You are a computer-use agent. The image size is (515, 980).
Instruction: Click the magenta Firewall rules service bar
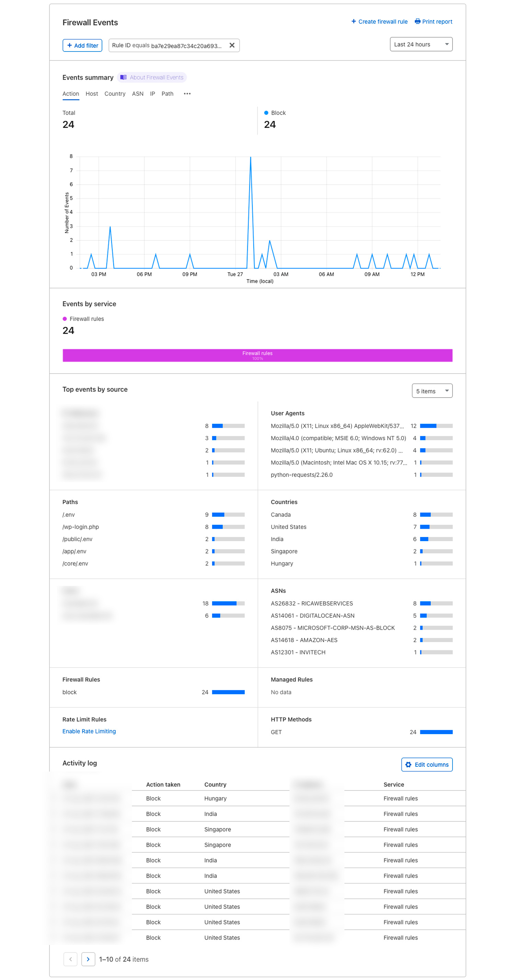257,355
